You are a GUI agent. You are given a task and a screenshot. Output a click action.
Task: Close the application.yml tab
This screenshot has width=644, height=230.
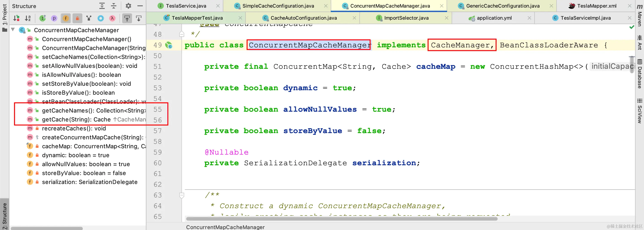(x=529, y=18)
